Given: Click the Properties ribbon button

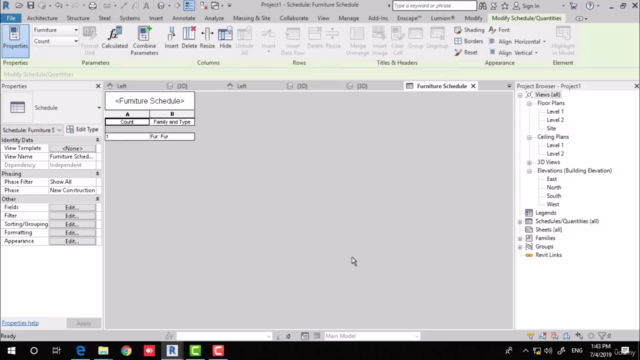Looking at the screenshot, I should coord(15,40).
